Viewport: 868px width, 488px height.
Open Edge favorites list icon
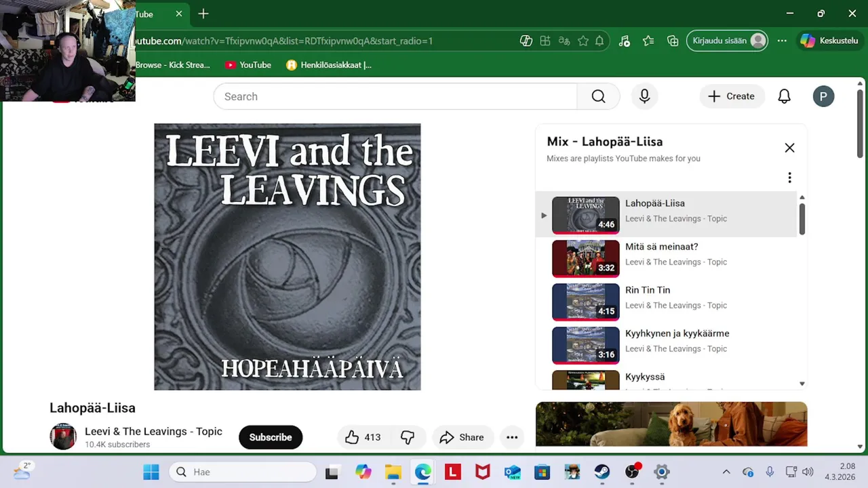[648, 41]
